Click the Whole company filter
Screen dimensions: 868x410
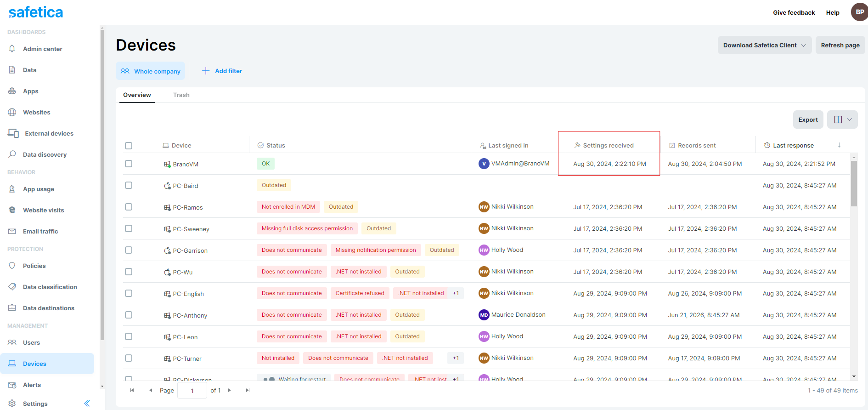(x=151, y=71)
